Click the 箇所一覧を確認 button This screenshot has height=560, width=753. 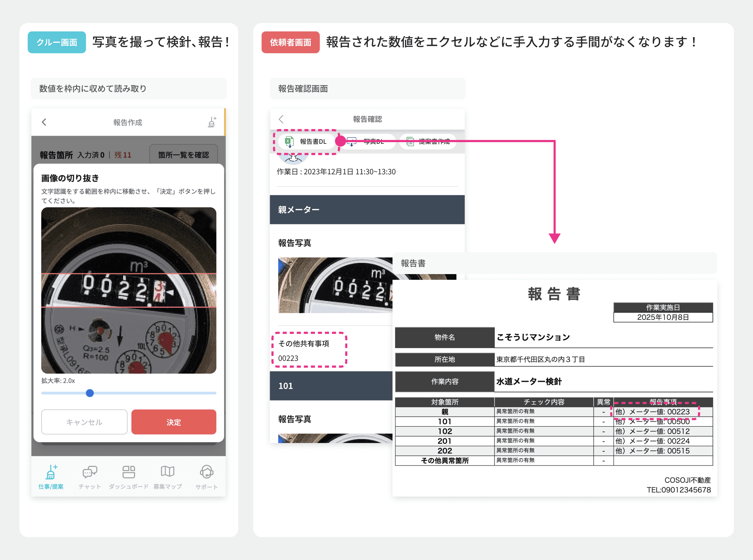point(183,155)
